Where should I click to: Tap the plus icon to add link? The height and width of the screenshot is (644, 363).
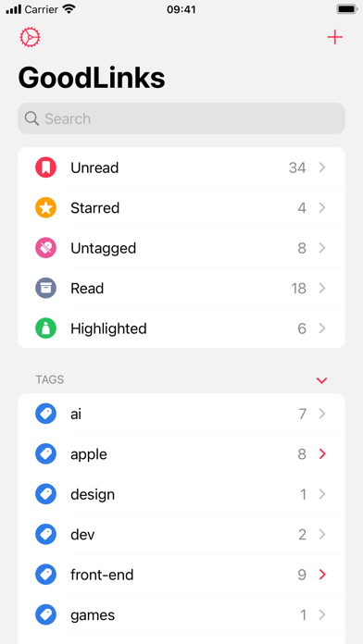pyautogui.click(x=334, y=37)
